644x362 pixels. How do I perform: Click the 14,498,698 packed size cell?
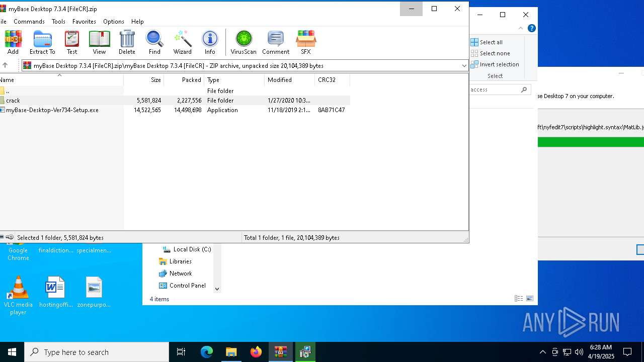(188, 110)
